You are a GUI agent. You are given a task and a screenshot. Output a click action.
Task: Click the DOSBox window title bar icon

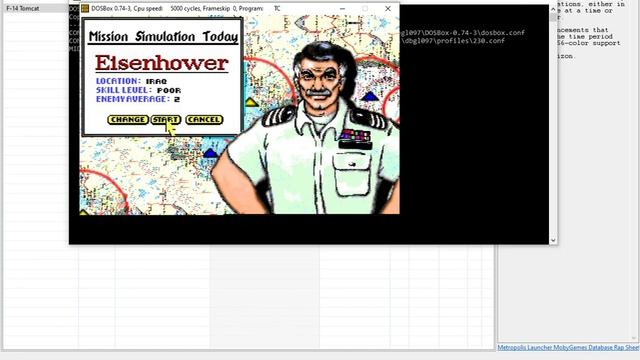click(x=85, y=9)
